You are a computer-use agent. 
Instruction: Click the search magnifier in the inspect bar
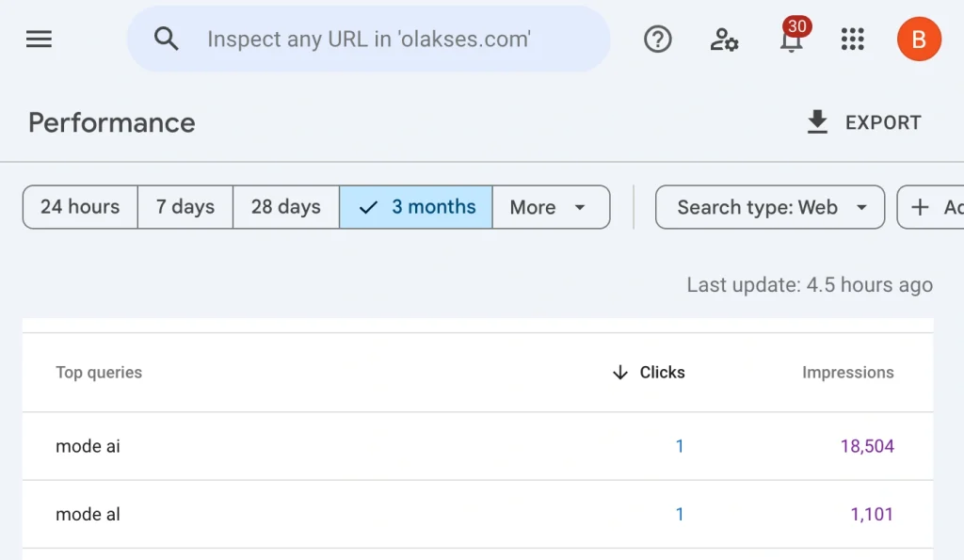pyautogui.click(x=167, y=39)
